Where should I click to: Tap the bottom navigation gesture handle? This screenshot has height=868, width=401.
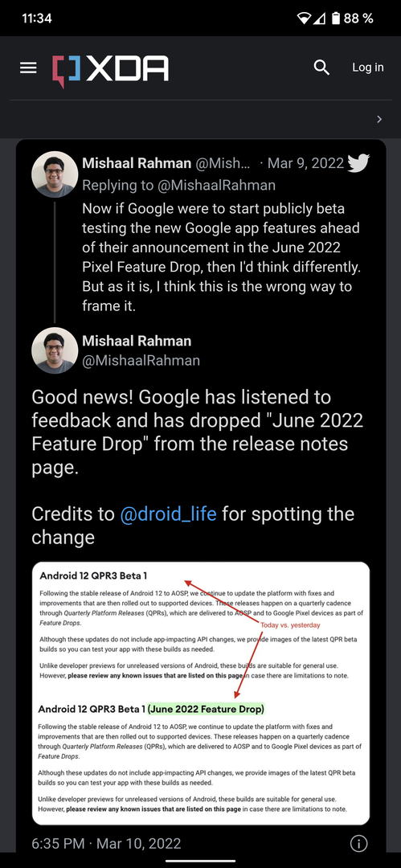[201, 861]
